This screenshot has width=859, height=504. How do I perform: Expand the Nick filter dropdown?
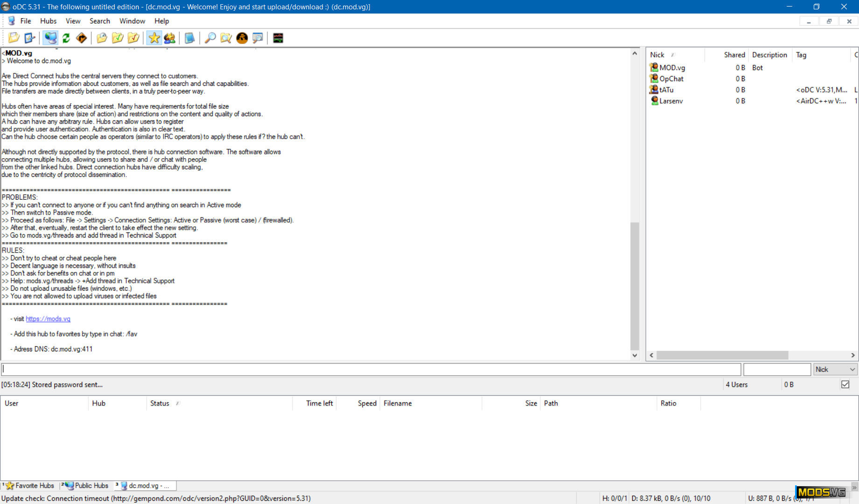pos(852,369)
